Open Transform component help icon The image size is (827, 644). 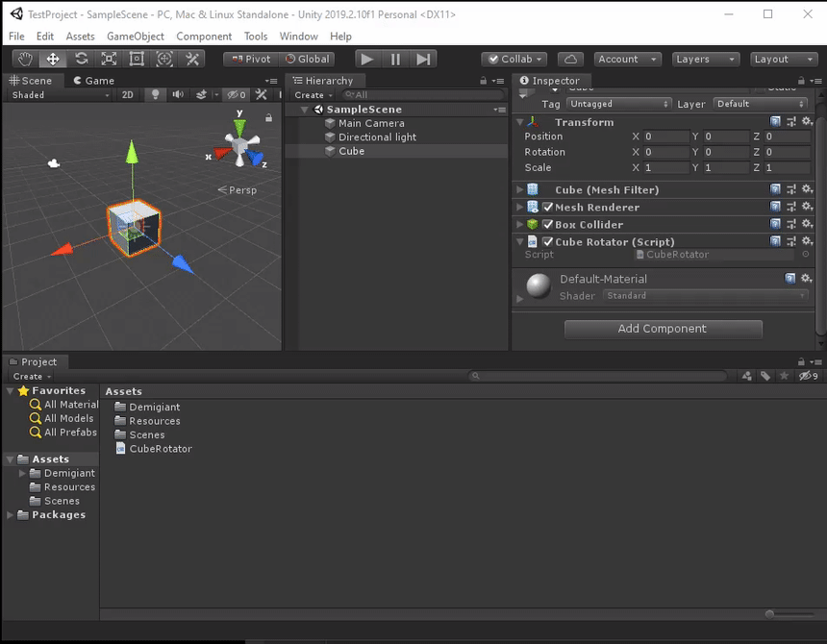[775, 122]
